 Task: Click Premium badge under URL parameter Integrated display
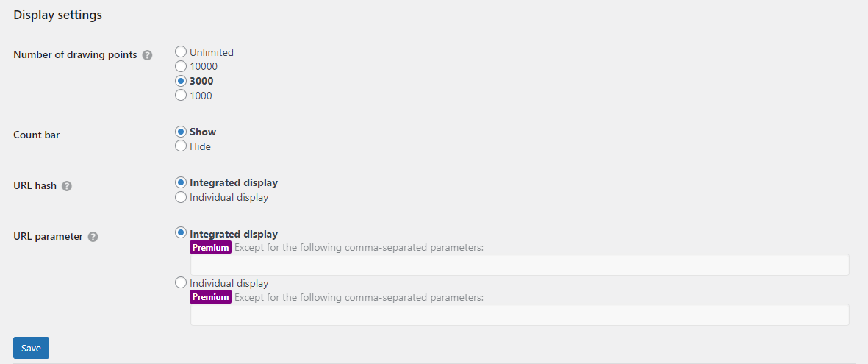click(x=211, y=248)
